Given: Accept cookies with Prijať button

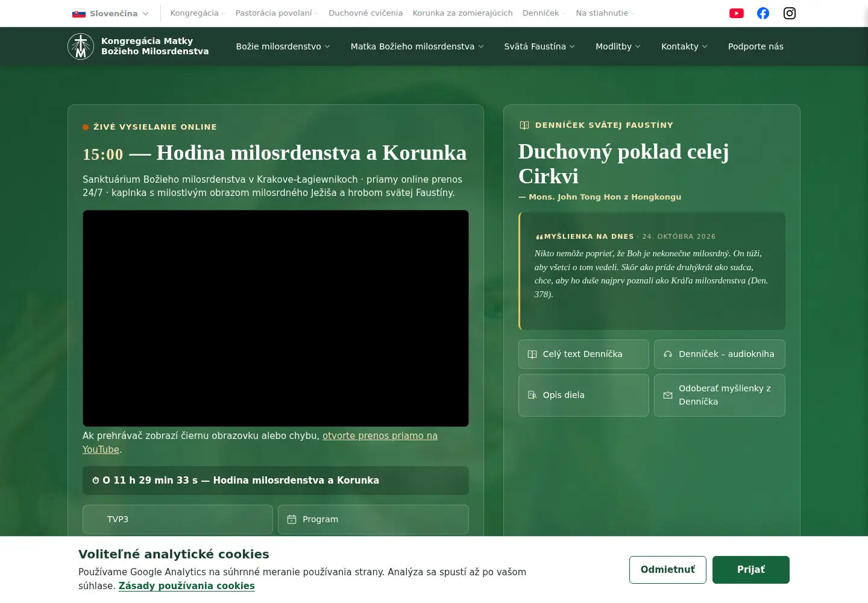Looking at the screenshot, I should click(751, 570).
